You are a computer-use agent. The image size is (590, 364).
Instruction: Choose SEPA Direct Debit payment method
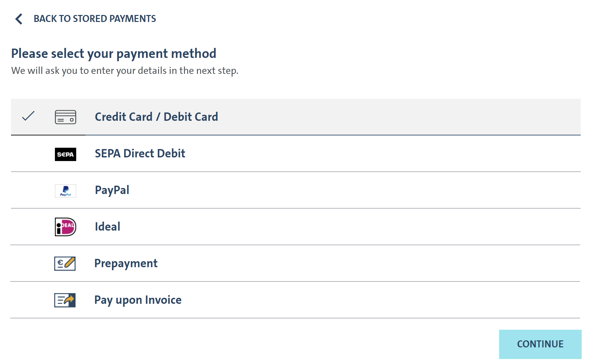click(140, 154)
